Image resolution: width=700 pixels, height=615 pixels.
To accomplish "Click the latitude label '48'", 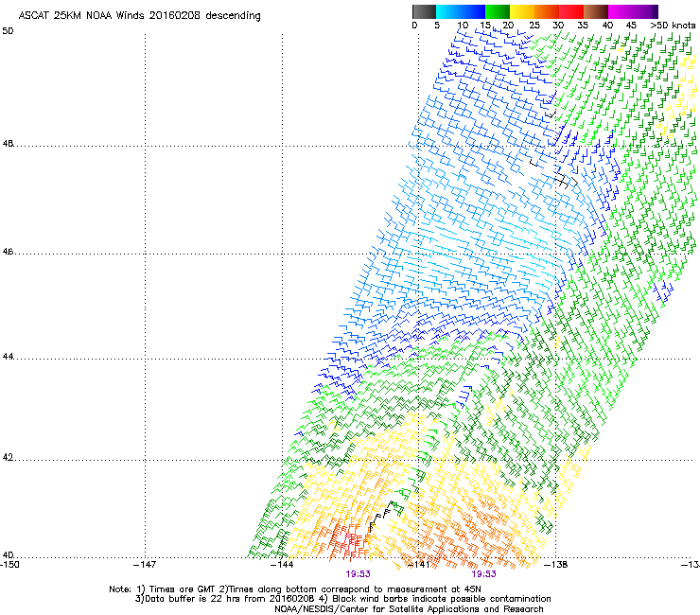I will click(8, 144).
